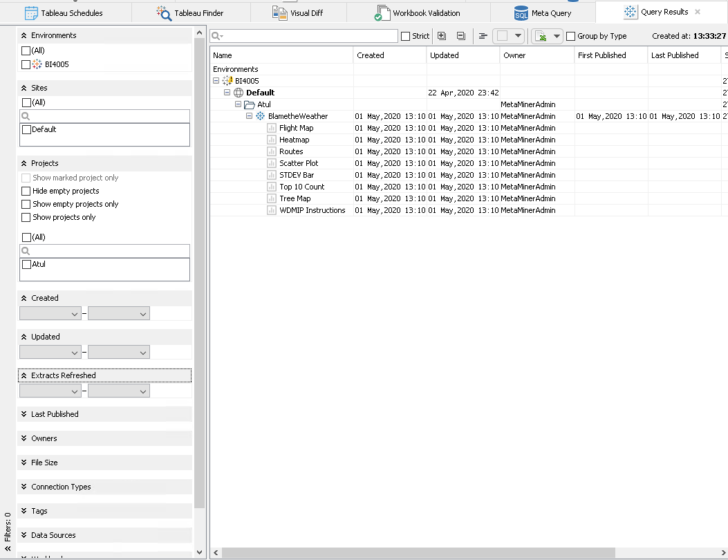Click the BlametheWeather workbook icon
The image size is (728, 560).
[261, 116]
